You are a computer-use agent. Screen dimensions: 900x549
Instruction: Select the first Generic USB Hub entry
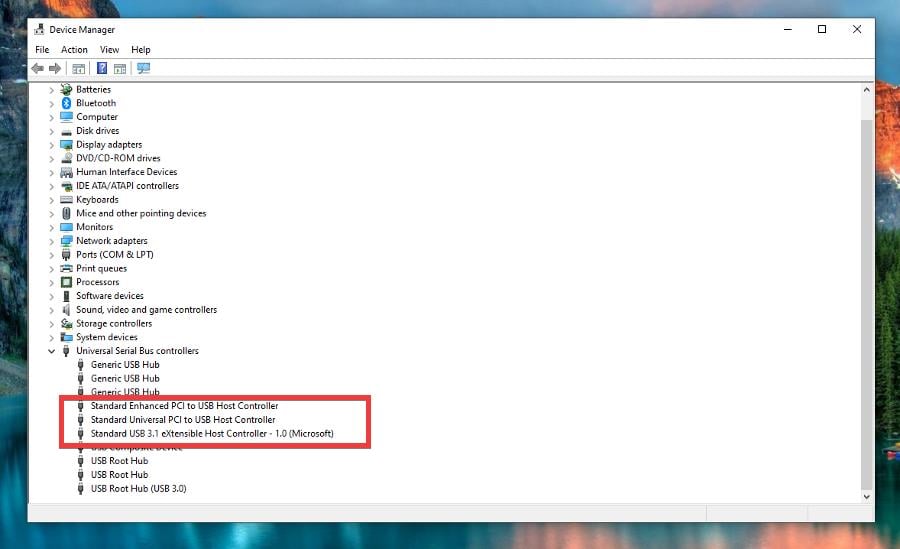125,365
